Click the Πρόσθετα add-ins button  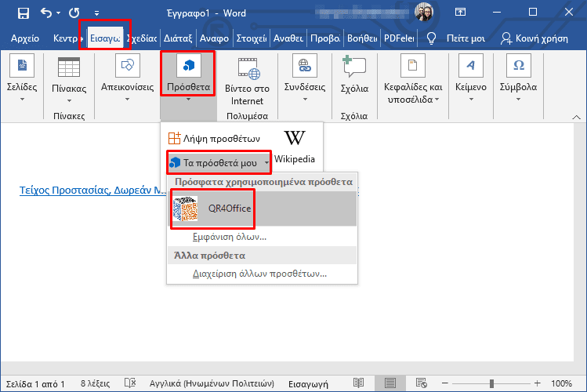click(188, 74)
